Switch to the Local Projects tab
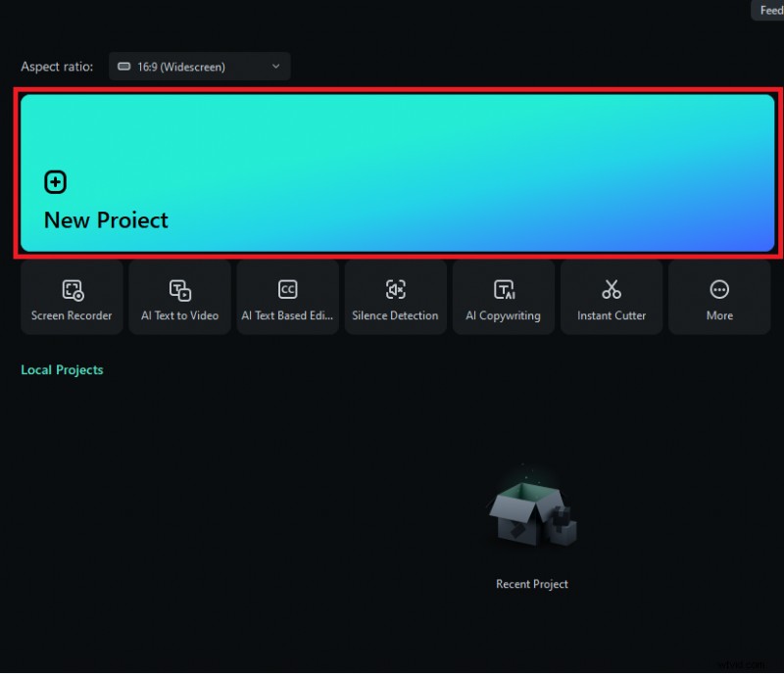 click(62, 370)
